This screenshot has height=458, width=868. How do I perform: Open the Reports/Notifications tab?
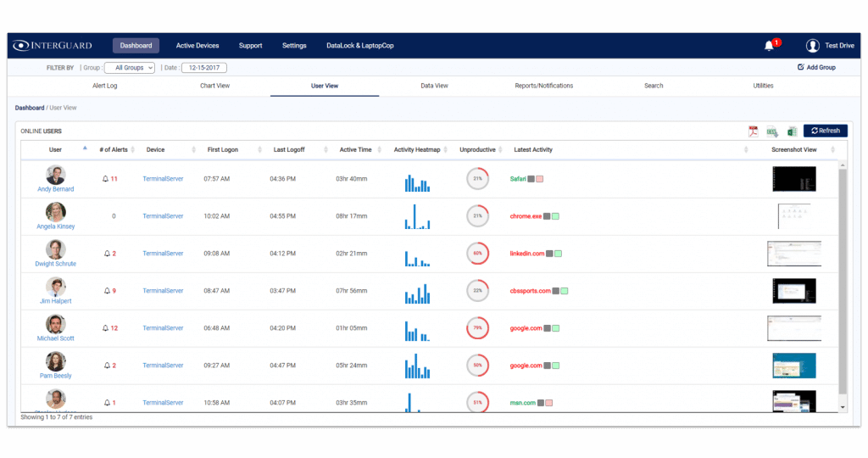[x=543, y=86]
